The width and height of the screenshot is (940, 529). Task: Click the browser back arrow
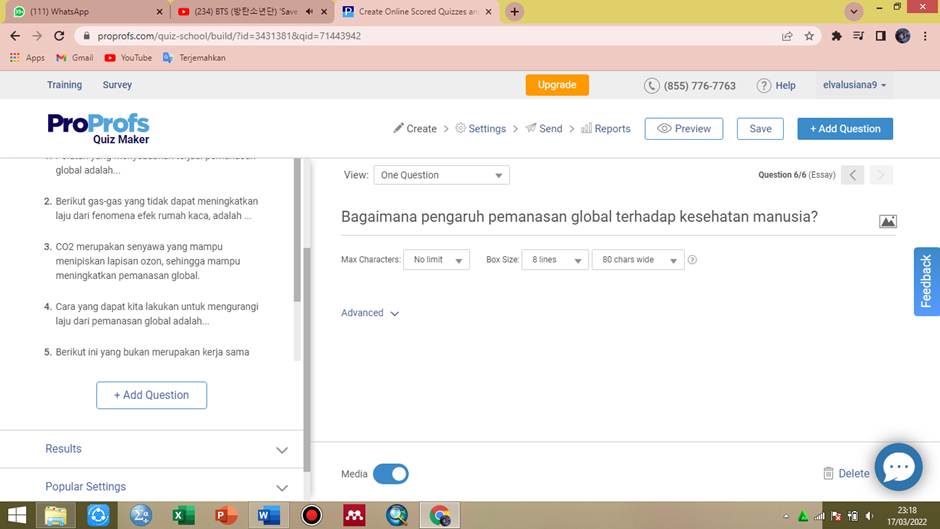tap(15, 36)
